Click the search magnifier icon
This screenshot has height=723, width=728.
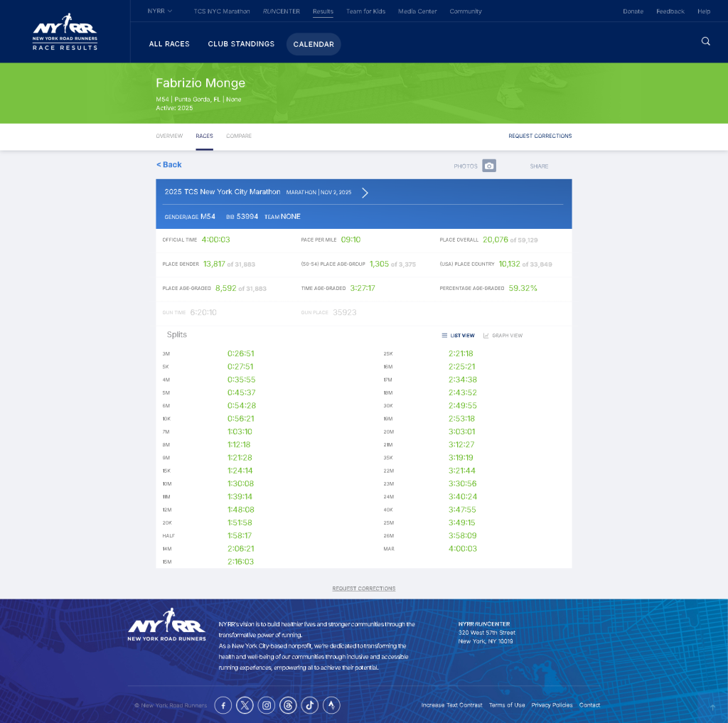click(705, 41)
